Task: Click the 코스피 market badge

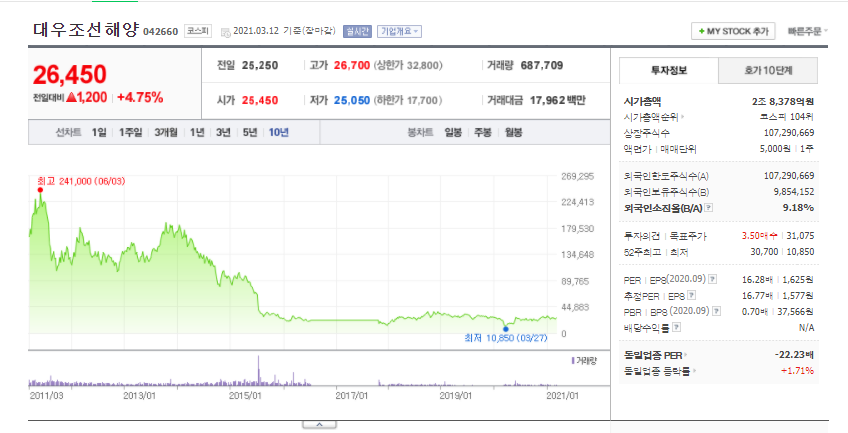Action: pyautogui.click(x=198, y=31)
